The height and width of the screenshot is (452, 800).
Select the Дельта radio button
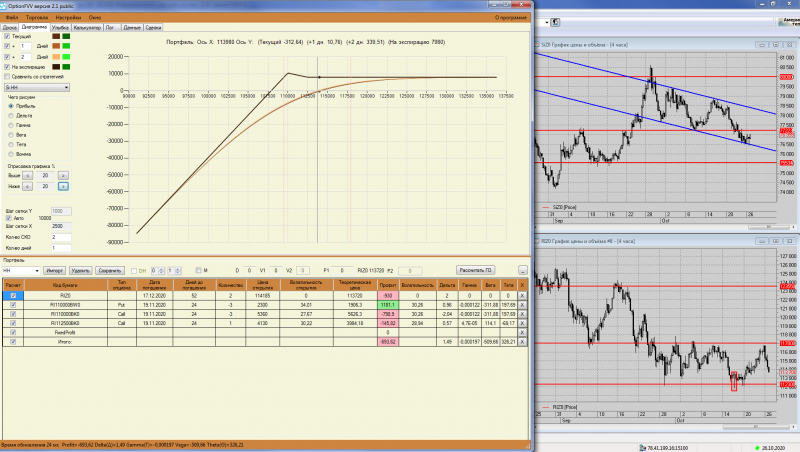[11, 116]
